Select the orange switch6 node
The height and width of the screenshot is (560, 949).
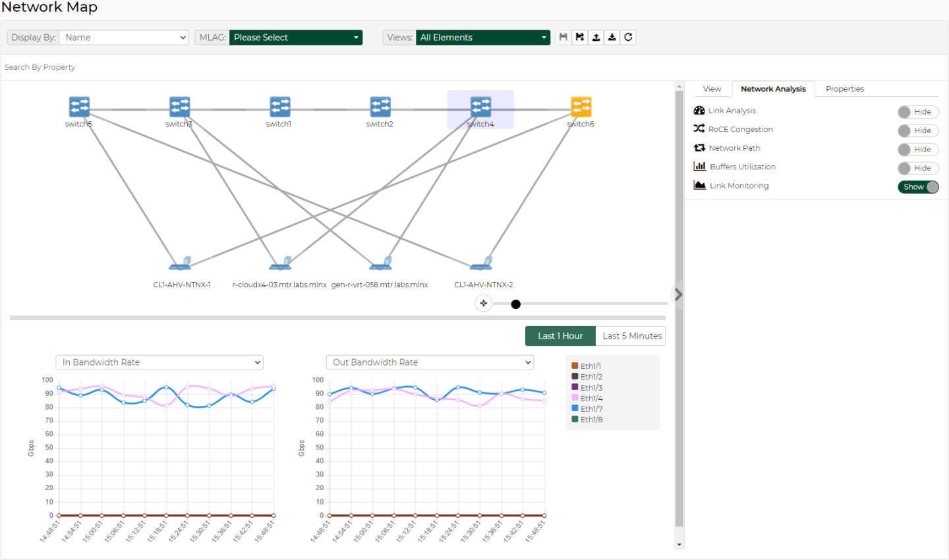click(x=581, y=107)
